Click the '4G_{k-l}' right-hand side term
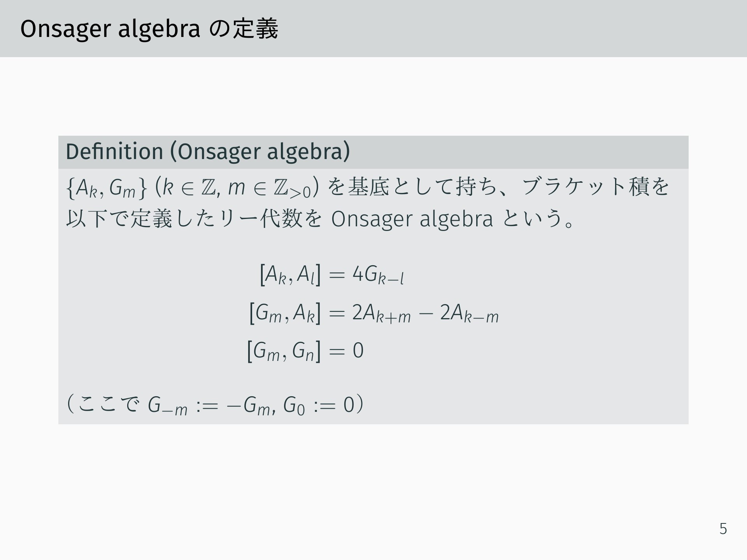Viewport: 747px width, 560px height. coord(378,275)
